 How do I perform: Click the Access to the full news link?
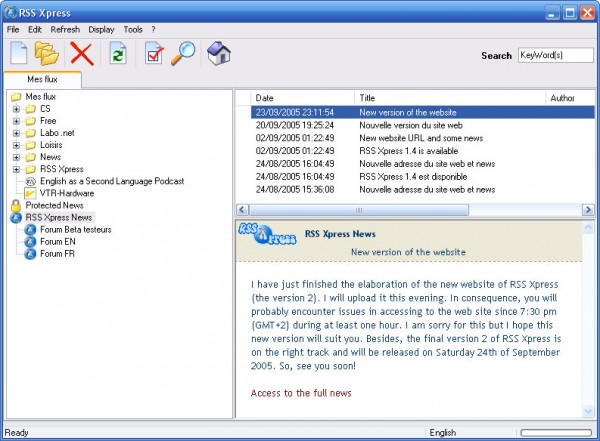pos(301,393)
